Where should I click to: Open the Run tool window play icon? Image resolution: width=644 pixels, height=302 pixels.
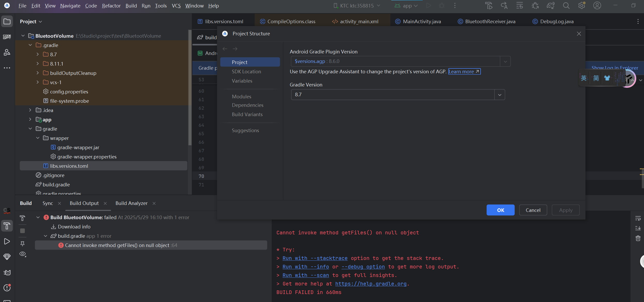point(7,241)
